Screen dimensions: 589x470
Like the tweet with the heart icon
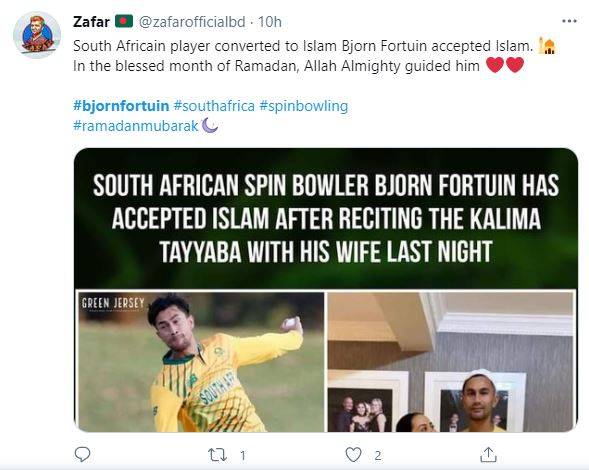tap(353, 455)
